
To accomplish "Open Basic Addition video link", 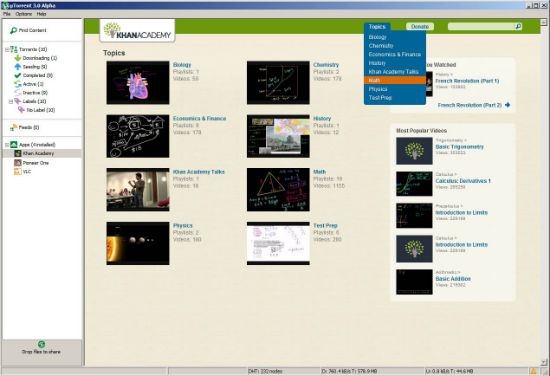I will click(x=453, y=279).
